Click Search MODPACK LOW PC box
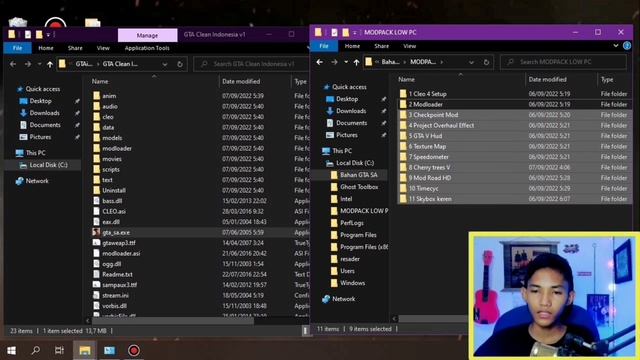The image size is (640, 360). click(x=563, y=62)
